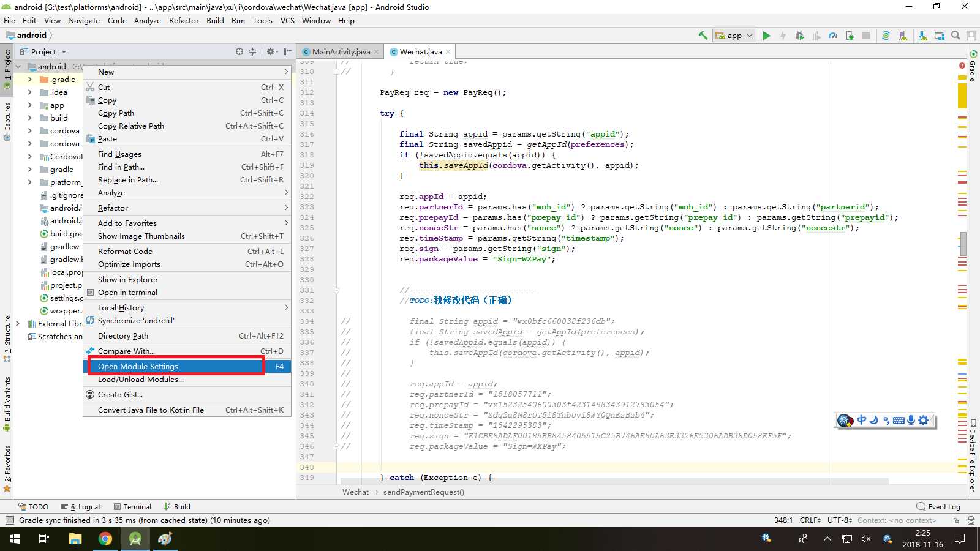Expand the New submenu in context menu
Viewport: 980px width, 551px height.
[x=187, y=72]
